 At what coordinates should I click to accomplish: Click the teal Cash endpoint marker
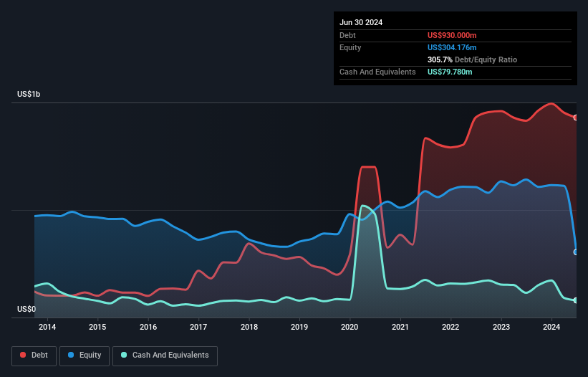(576, 300)
